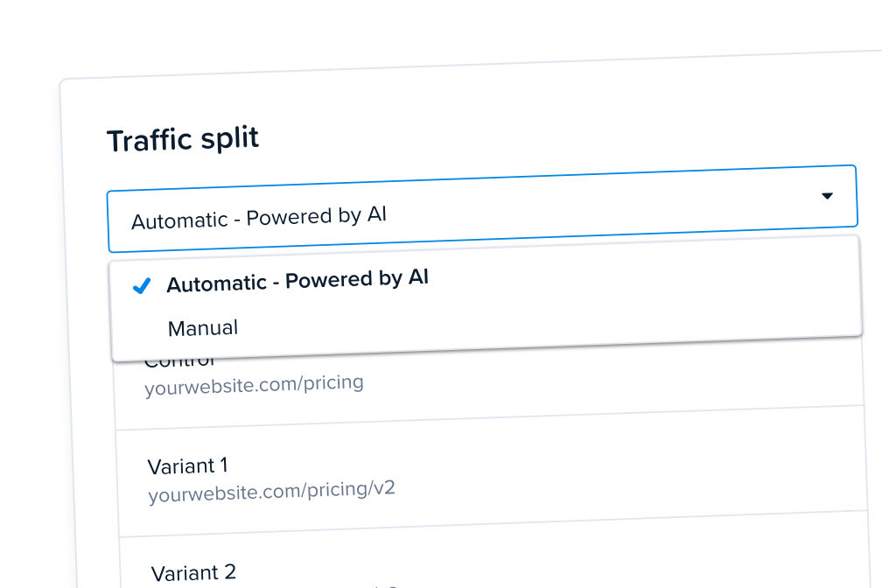Click the blue checkmark icon
Image resolution: width=882 pixels, height=588 pixels.
pyautogui.click(x=142, y=286)
